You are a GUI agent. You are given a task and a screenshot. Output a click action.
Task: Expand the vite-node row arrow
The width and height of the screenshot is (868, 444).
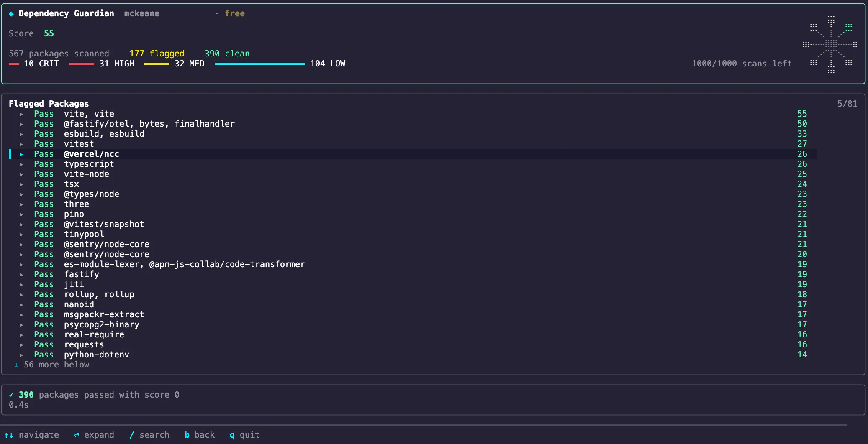(21, 174)
